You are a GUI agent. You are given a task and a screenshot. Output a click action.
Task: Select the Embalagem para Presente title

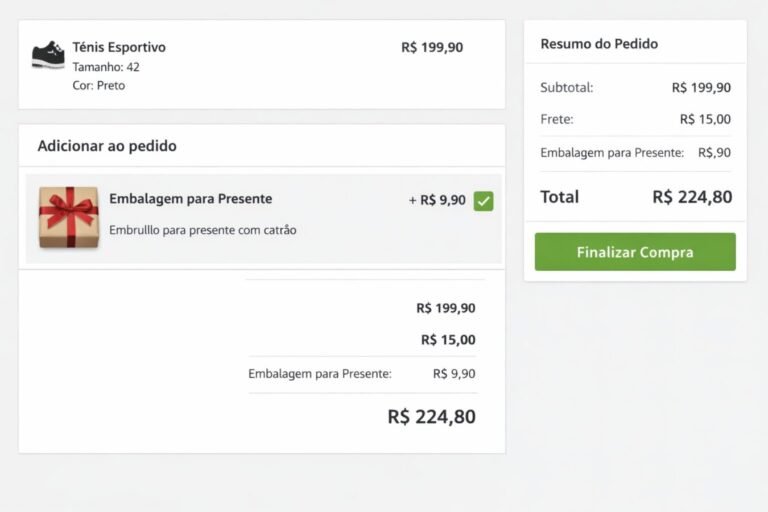190,199
